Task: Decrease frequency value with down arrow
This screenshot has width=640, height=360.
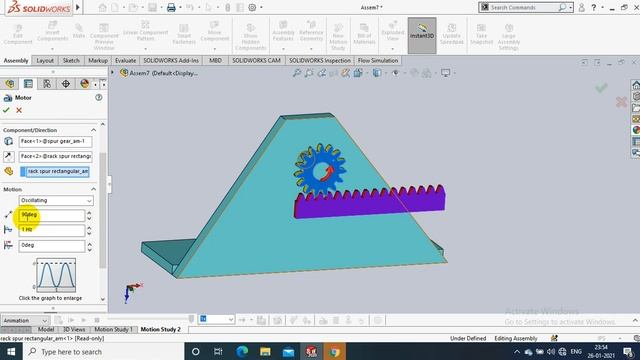Action: pyautogui.click(x=89, y=233)
